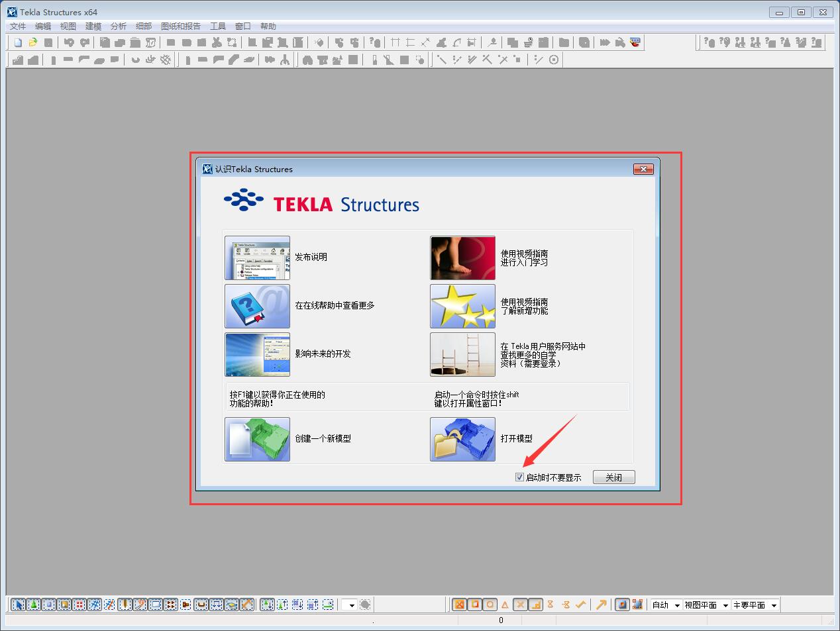Click 创建一个新模型 link
This screenshot has width=840, height=631.
[x=323, y=439]
